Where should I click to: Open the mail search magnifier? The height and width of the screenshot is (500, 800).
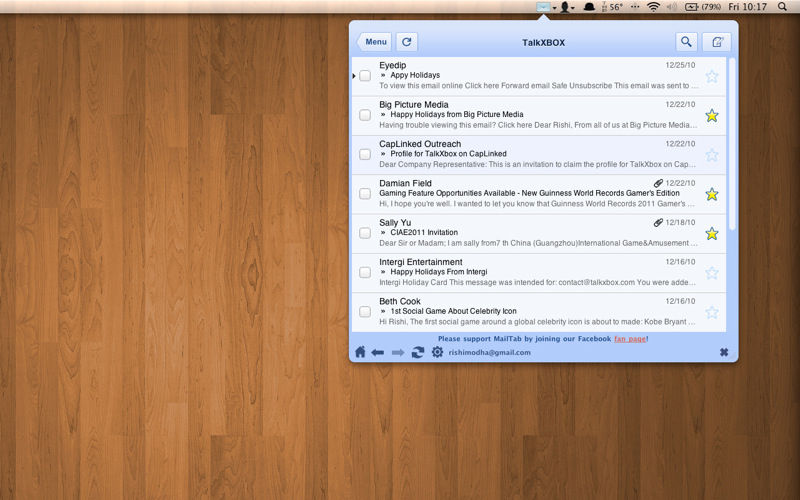(686, 42)
